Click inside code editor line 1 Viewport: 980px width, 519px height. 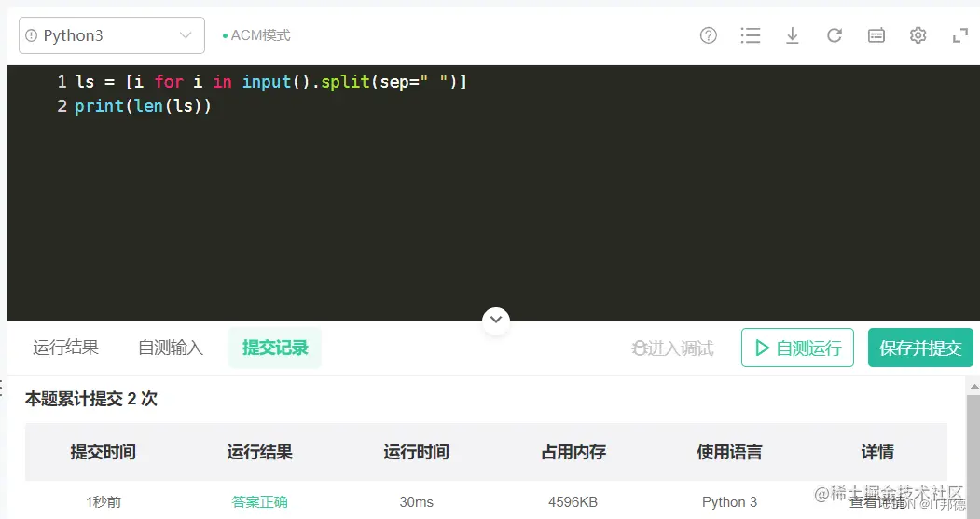270,82
